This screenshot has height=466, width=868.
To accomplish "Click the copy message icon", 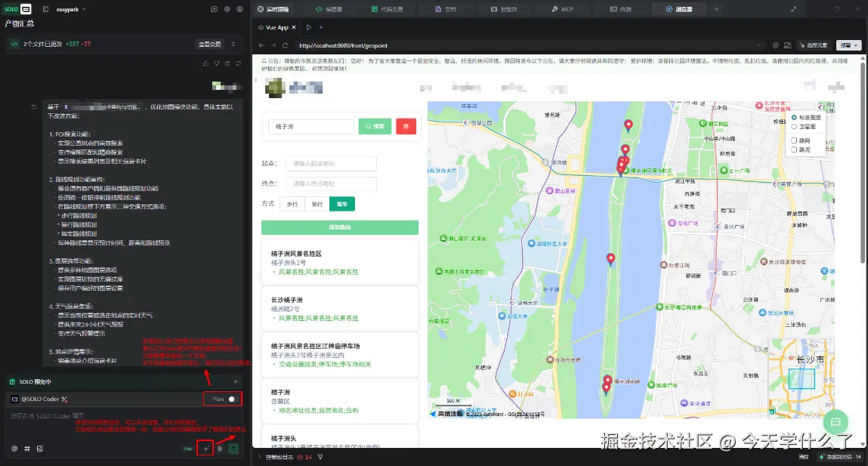I will [227, 63].
